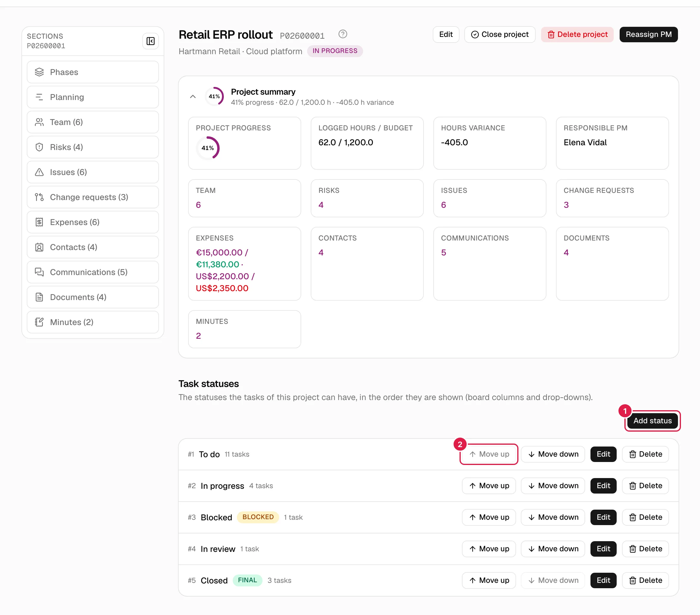
Task: Go to the Planning section
Action: point(93,97)
